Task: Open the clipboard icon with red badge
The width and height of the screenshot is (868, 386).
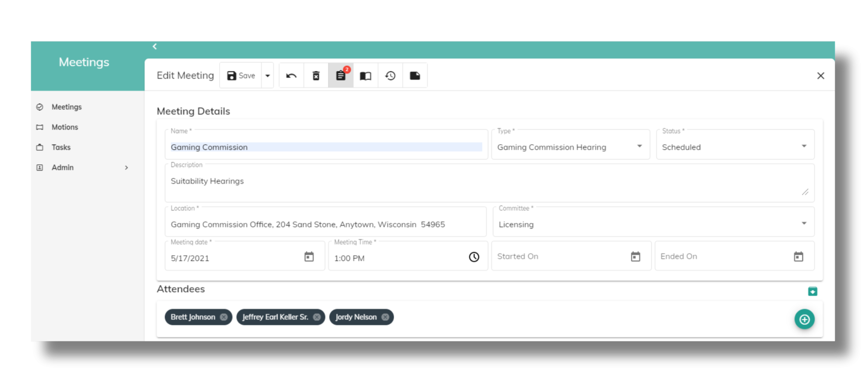Action: point(341,76)
